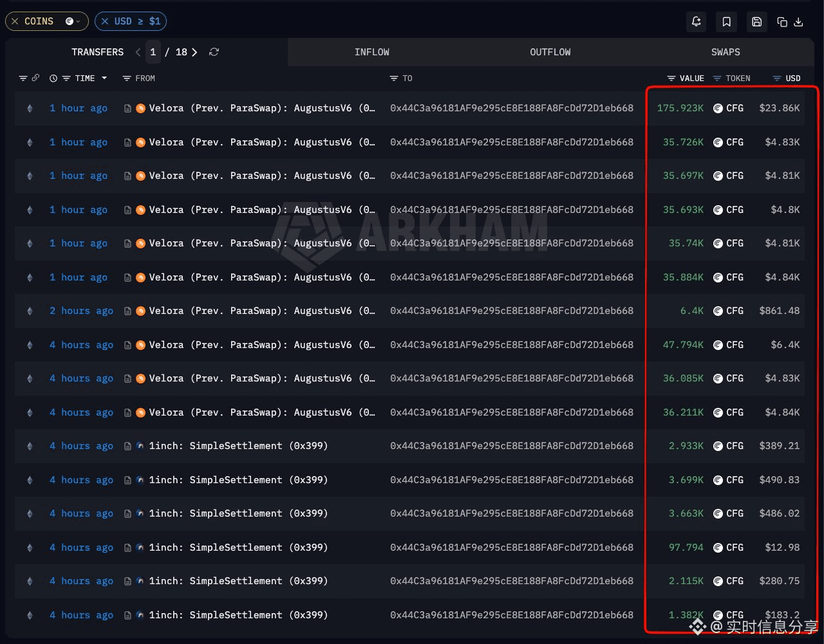Click the 47.794K value cell
This screenshot has height=644, width=824.
click(x=684, y=345)
